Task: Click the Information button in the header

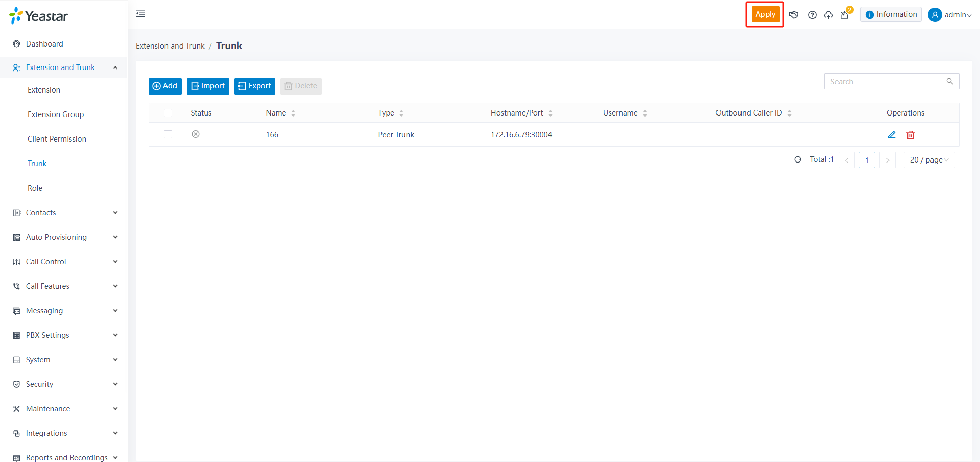Action: (x=891, y=14)
